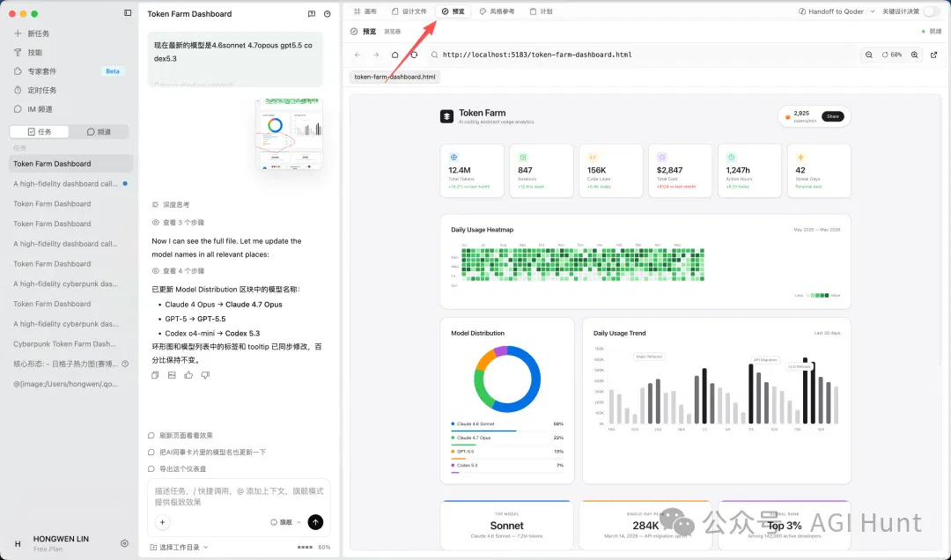Click the Model Distribution donut chart
This screenshot has width=951, height=560.
click(x=507, y=379)
